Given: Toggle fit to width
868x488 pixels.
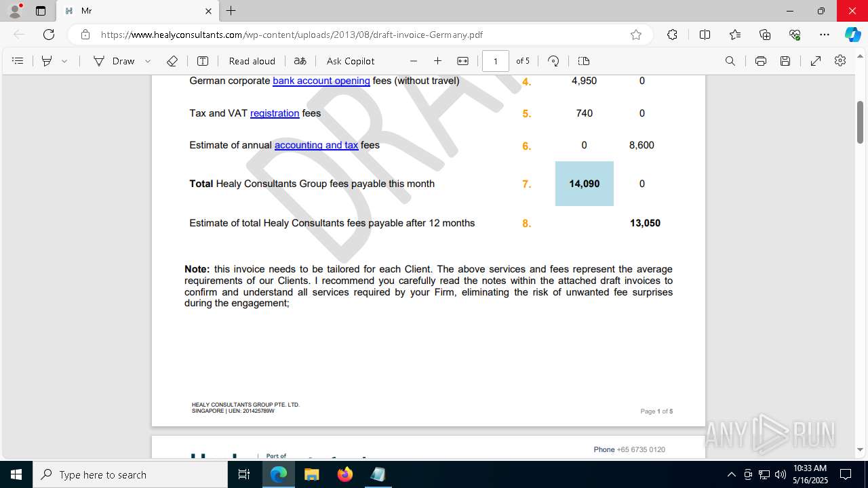Looking at the screenshot, I should tap(462, 61).
